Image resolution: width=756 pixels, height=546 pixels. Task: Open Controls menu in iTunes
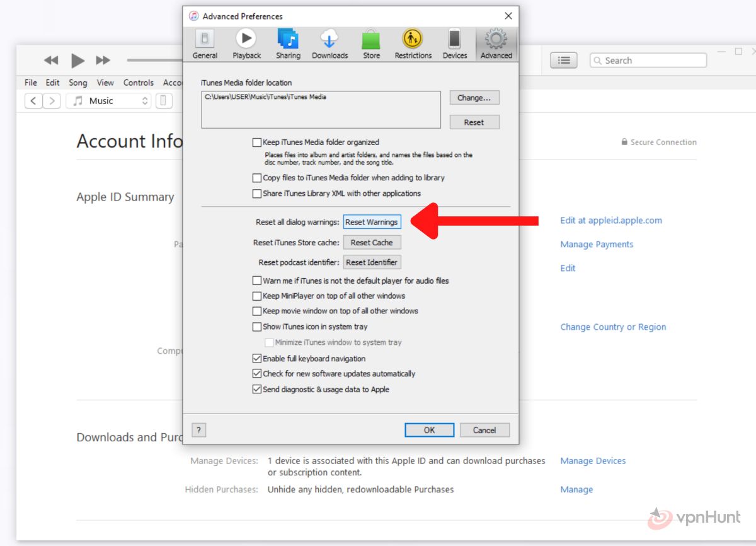click(x=139, y=83)
